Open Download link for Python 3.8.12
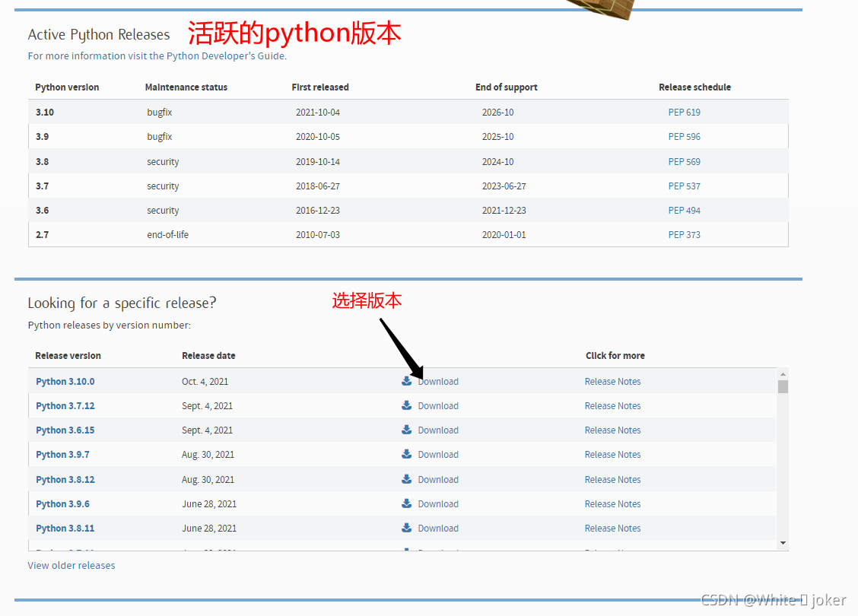 pyautogui.click(x=438, y=479)
